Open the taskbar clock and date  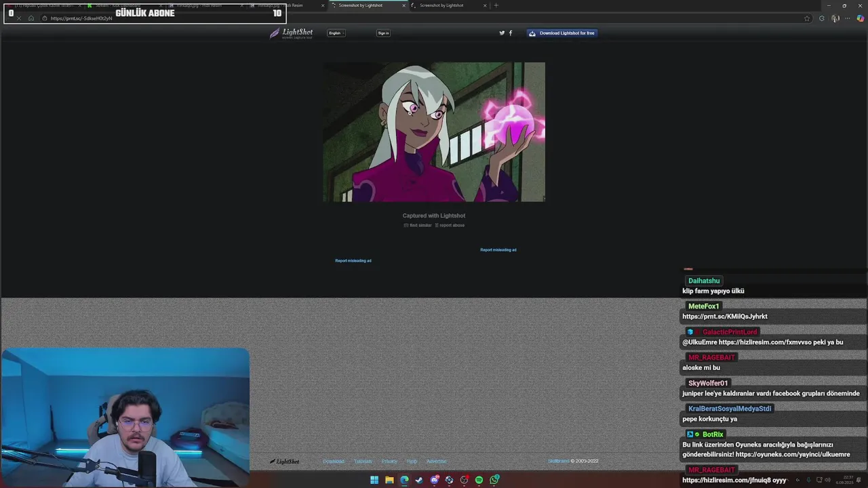pyautogui.click(x=845, y=480)
